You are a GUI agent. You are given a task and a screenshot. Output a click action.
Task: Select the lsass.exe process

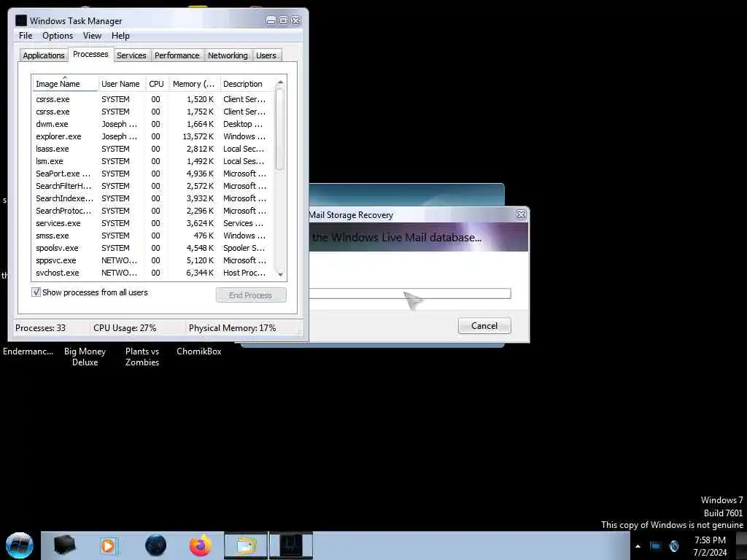153,149
